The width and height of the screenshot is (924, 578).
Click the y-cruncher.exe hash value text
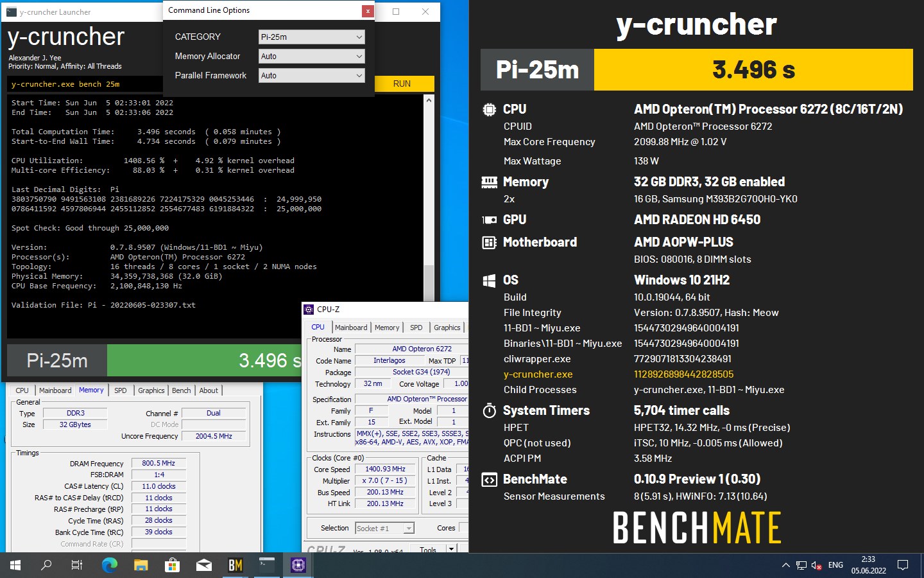pos(683,374)
